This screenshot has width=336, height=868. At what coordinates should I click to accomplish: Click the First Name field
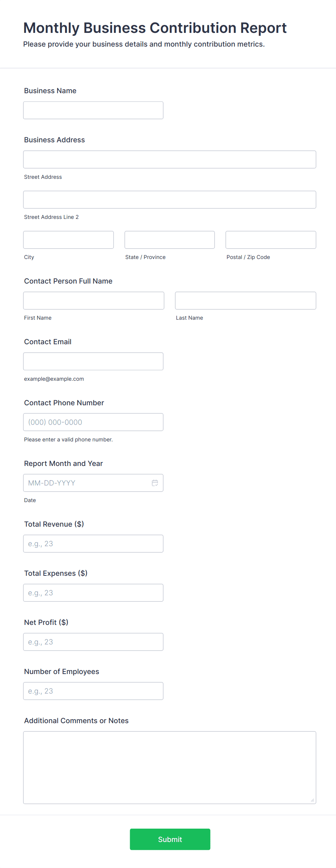pos(94,301)
